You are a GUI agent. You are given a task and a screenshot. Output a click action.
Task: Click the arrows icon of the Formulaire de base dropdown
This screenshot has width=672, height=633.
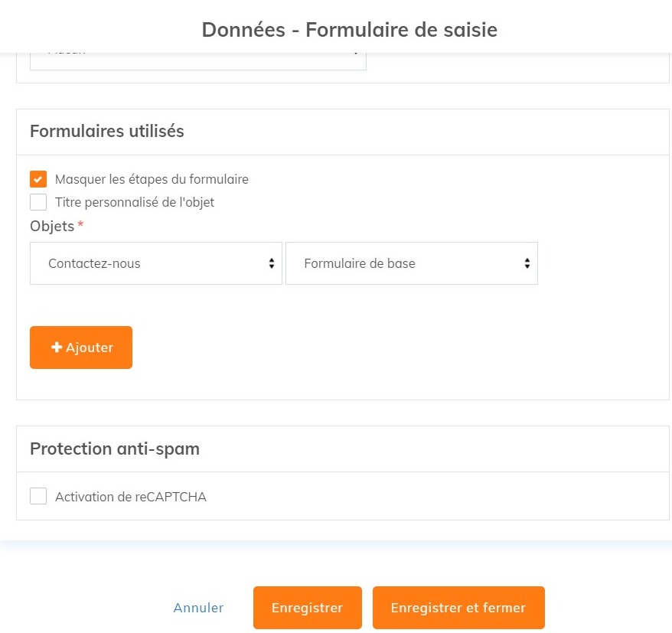[x=527, y=263]
